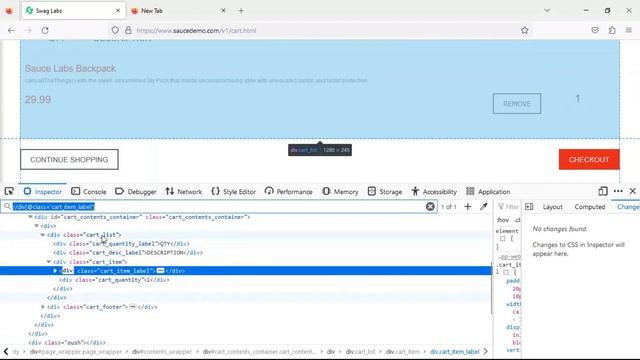Click the address bar URL

pos(196,31)
